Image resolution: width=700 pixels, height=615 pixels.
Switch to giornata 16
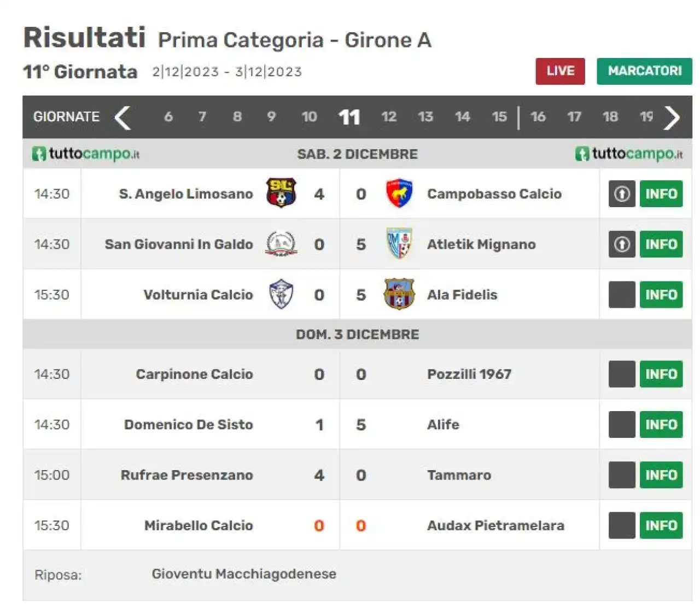(538, 116)
